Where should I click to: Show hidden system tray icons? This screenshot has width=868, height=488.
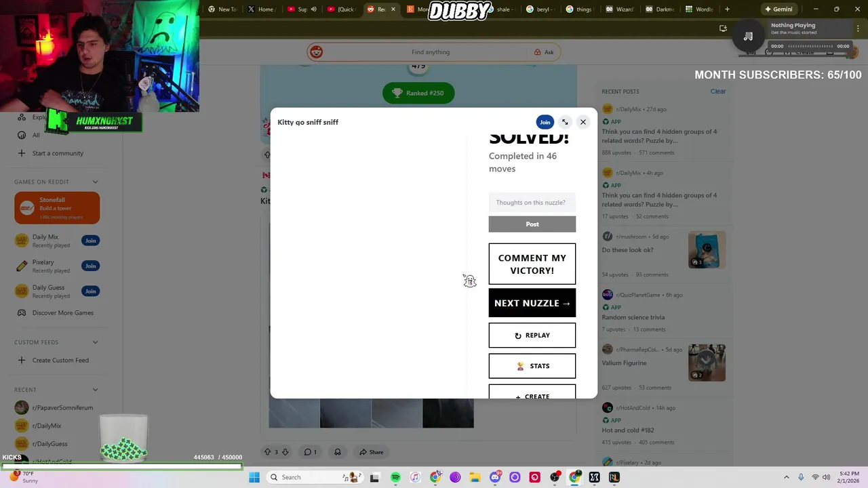(787, 477)
